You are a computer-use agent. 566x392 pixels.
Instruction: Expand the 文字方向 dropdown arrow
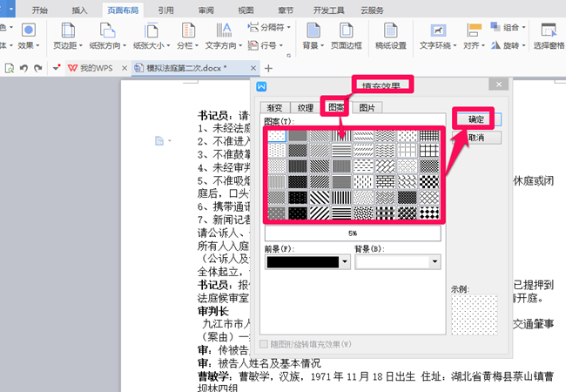pyautogui.click(x=240, y=45)
